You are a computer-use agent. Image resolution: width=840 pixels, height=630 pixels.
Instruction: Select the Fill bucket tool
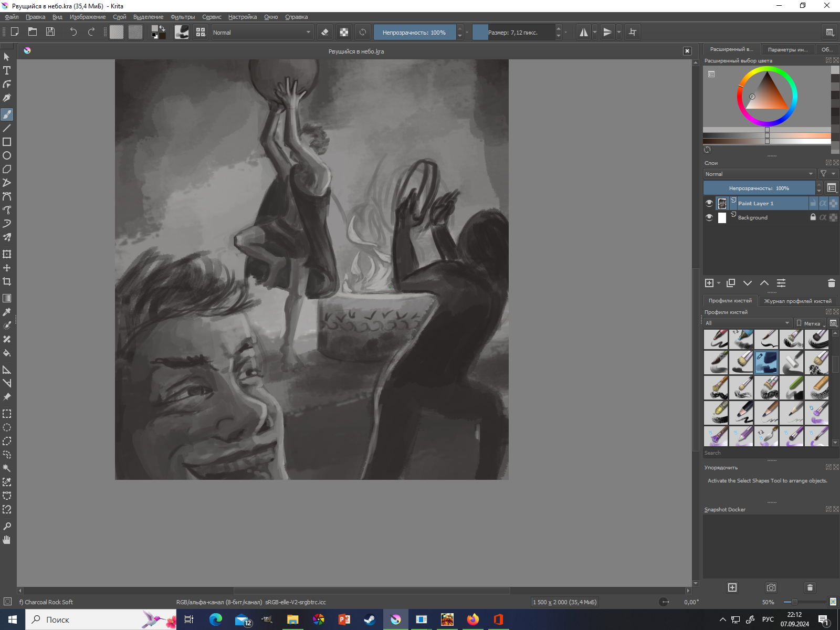pyautogui.click(x=7, y=353)
